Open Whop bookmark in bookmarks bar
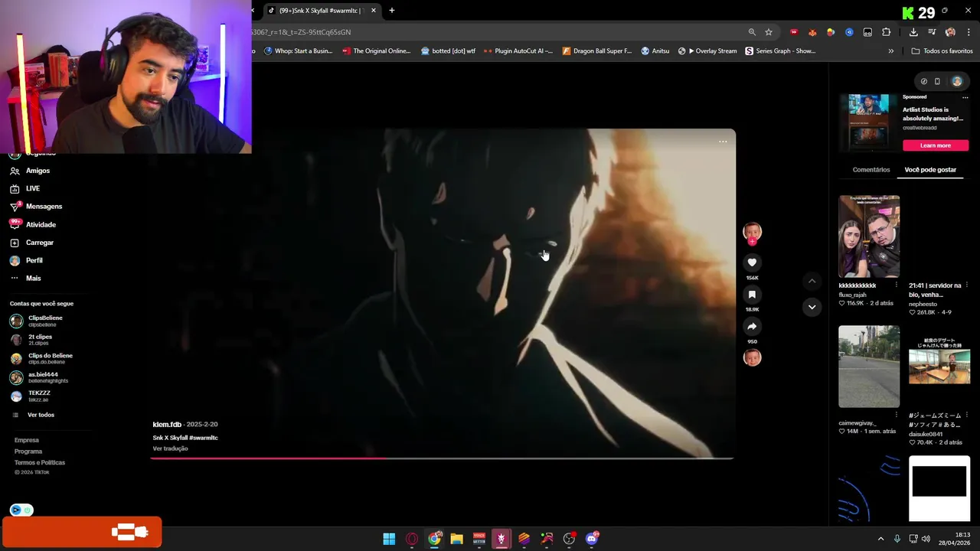 (299, 51)
